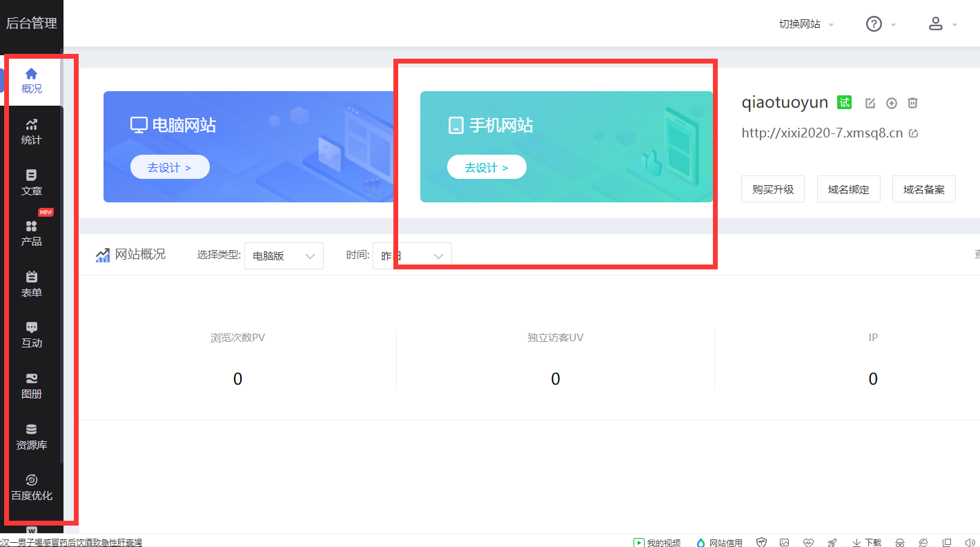
Task: Open the 产品 (Products) section marked NEW
Action: pos(32,233)
